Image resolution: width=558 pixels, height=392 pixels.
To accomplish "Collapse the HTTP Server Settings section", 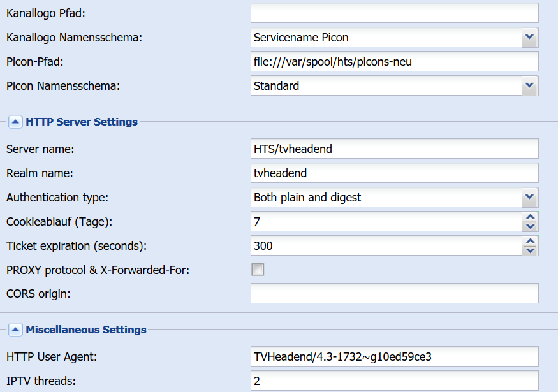I will coord(15,122).
